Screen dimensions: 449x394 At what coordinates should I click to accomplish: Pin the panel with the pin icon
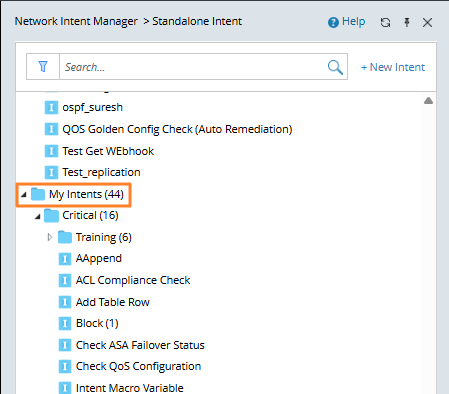(x=407, y=22)
